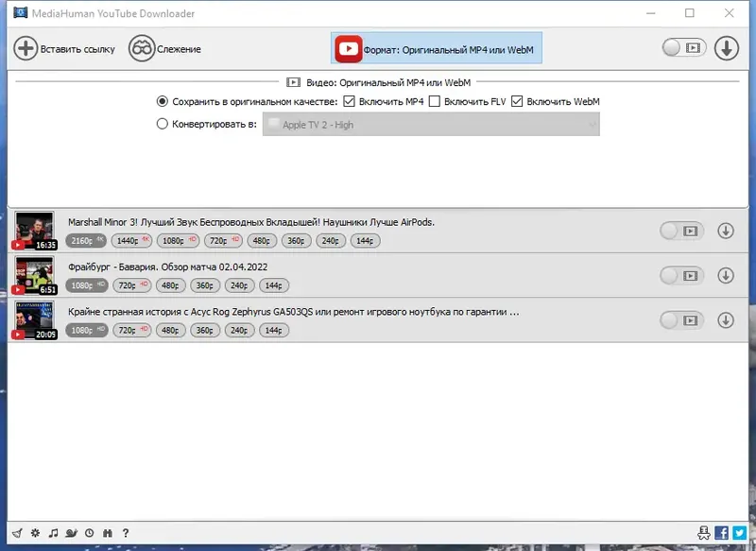This screenshot has height=551, width=756.
Task: Choose 360p for Фрайбург - Бавария video
Action: pyautogui.click(x=205, y=285)
